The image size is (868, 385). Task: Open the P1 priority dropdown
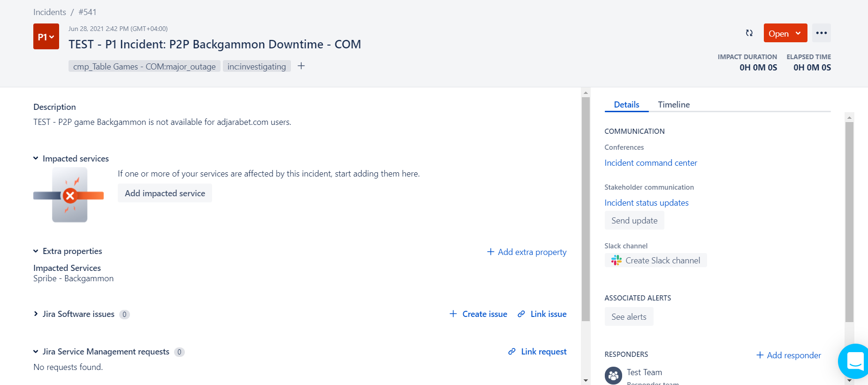pos(46,37)
